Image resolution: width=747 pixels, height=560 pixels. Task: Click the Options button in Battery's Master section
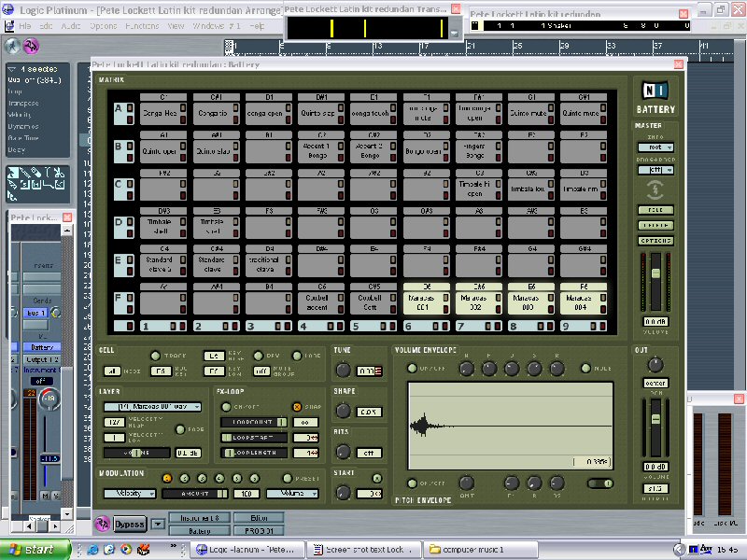655,241
